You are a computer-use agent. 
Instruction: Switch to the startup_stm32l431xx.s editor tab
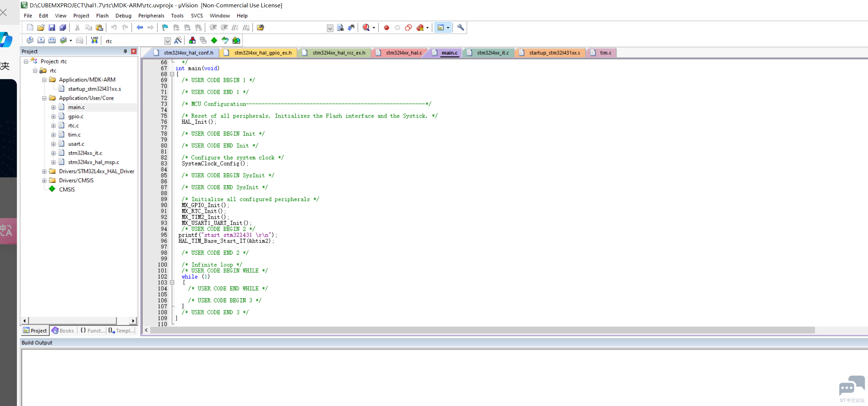(x=550, y=53)
